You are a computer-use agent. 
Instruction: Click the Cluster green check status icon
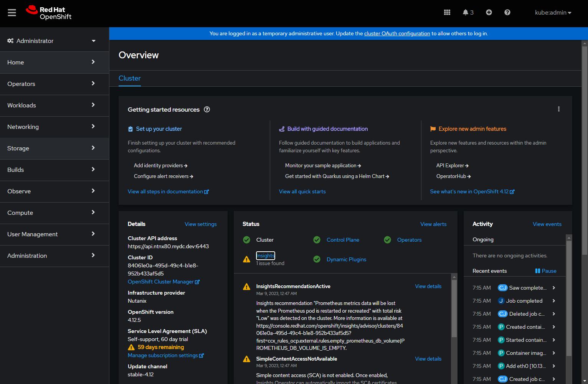(246, 240)
